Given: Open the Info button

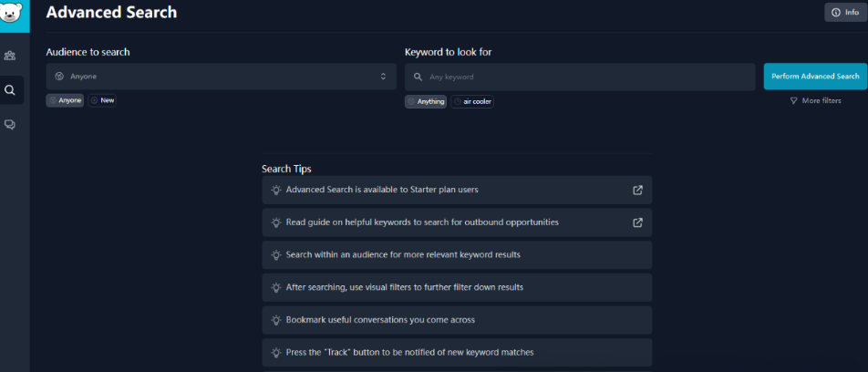Looking at the screenshot, I should pos(845,12).
